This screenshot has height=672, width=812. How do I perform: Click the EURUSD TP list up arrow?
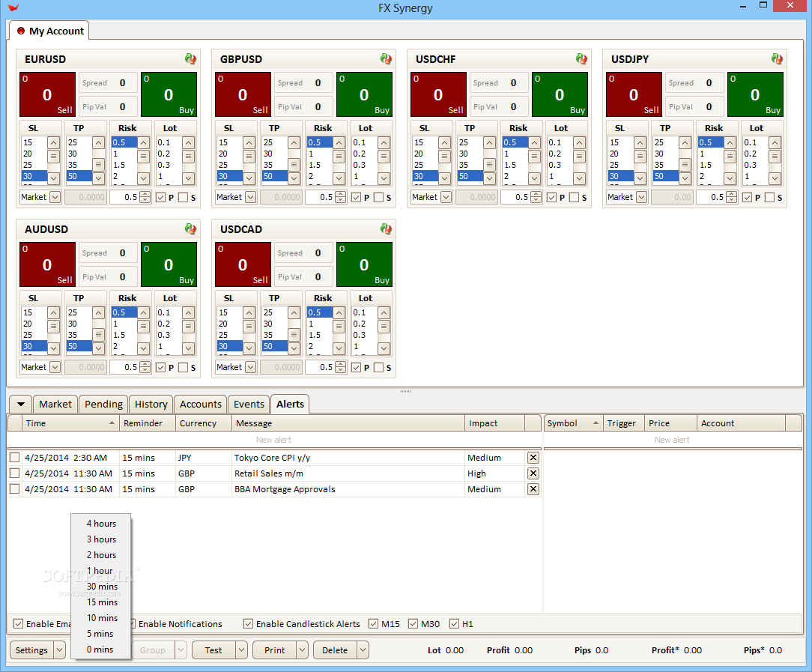(x=98, y=142)
